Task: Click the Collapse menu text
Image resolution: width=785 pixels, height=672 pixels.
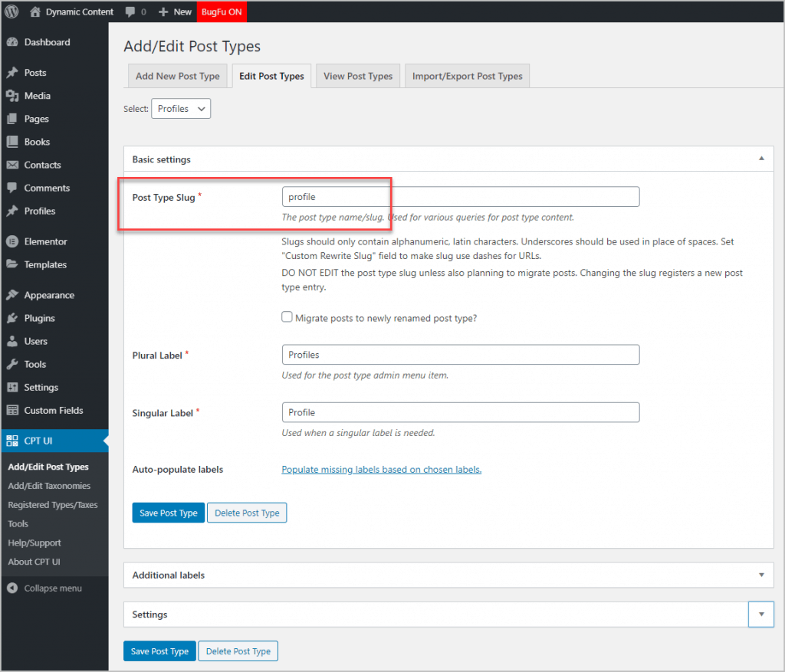Action: point(53,588)
